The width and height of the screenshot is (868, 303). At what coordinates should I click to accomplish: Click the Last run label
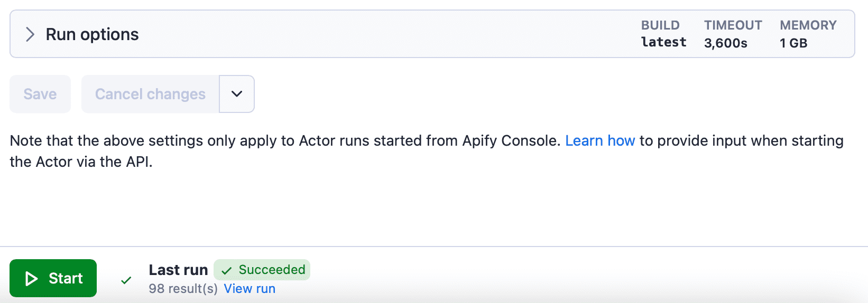[x=178, y=270]
